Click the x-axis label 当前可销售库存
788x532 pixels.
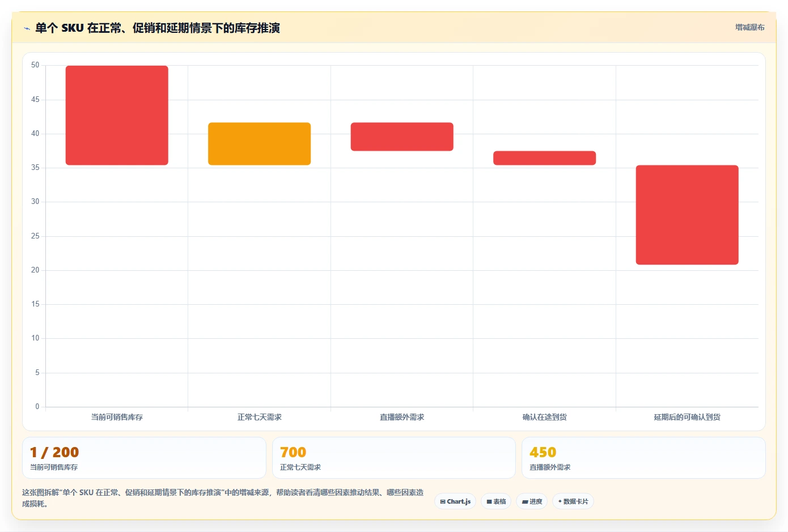coord(117,417)
